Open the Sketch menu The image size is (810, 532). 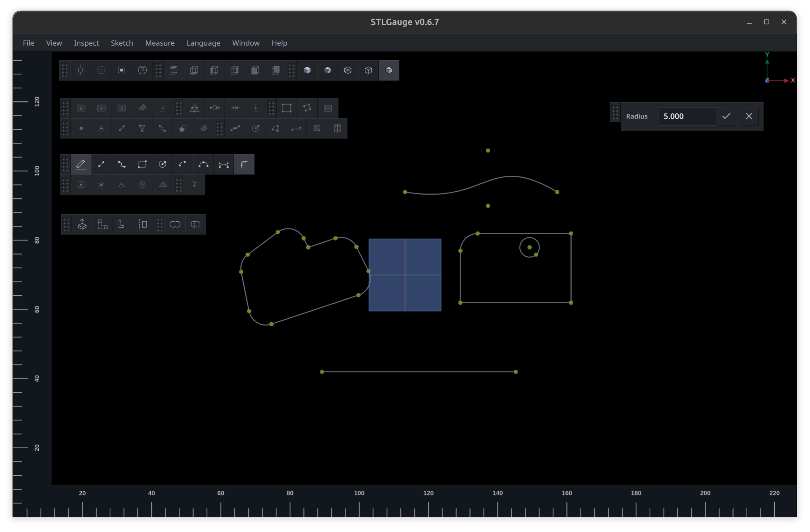[122, 43]
